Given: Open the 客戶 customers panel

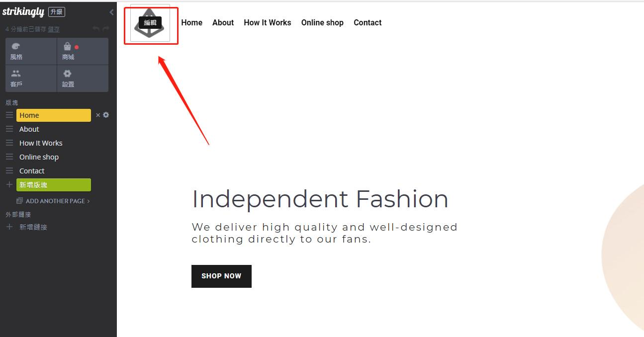Looking at the screenshot, I should click(x=31, y=79).
